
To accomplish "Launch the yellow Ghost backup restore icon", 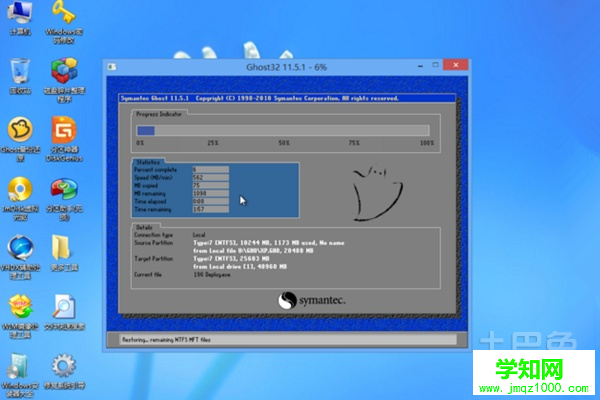I will [x=20, y=139].
